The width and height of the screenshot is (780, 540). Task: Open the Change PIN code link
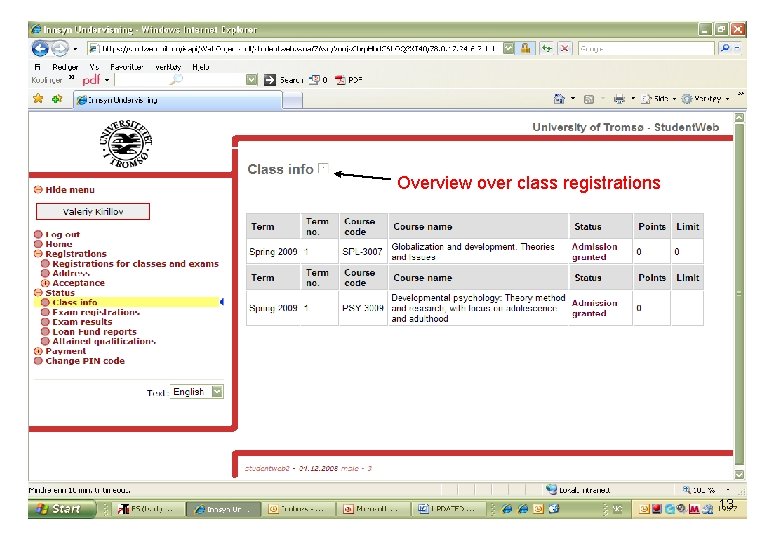pyautogui.click(x=85, y=361)
